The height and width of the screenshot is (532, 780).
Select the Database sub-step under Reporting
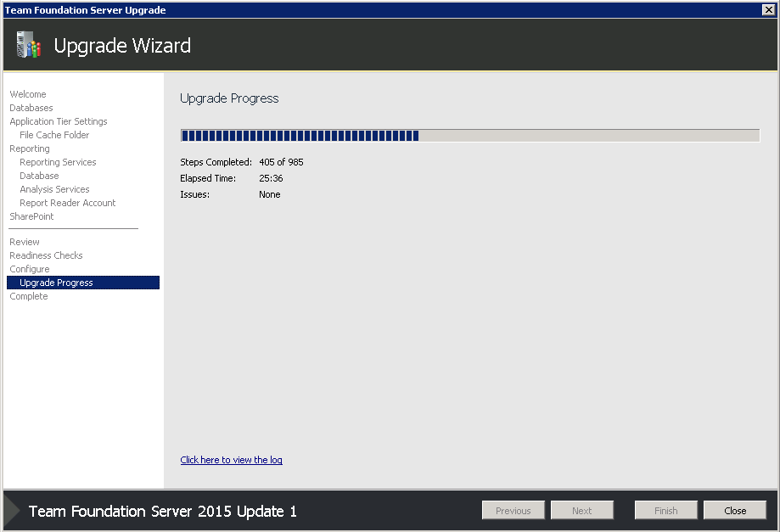click(39, 176)
